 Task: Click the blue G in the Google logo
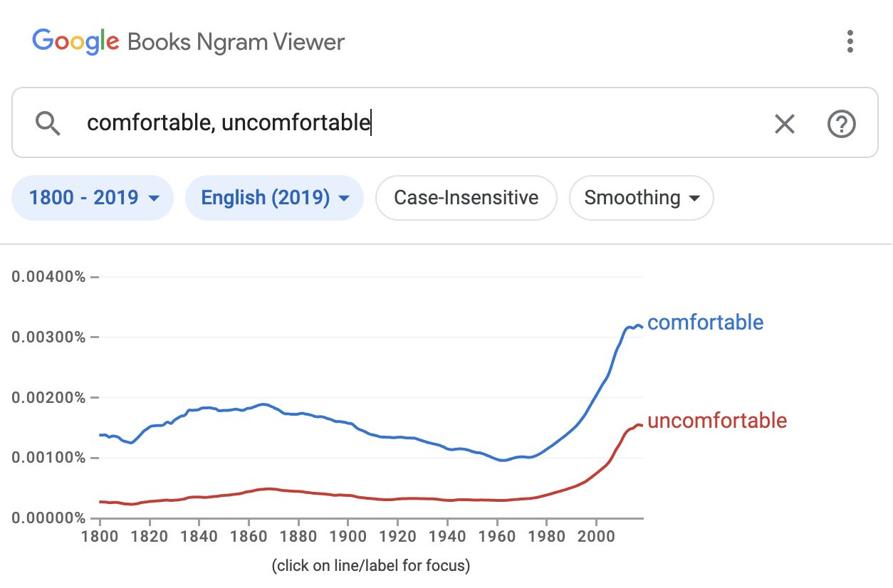point(41,42)
